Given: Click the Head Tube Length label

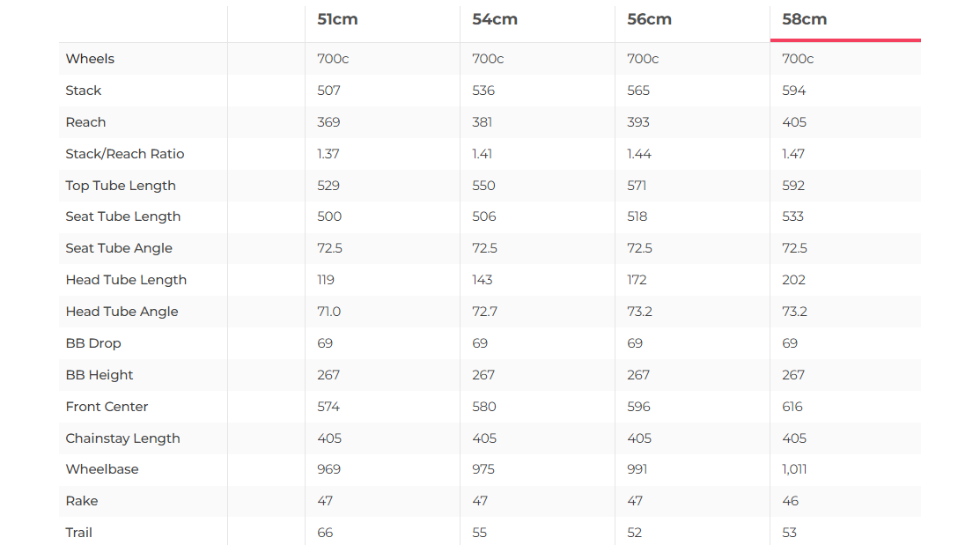Looking at the screenshot, I should 126,280.
